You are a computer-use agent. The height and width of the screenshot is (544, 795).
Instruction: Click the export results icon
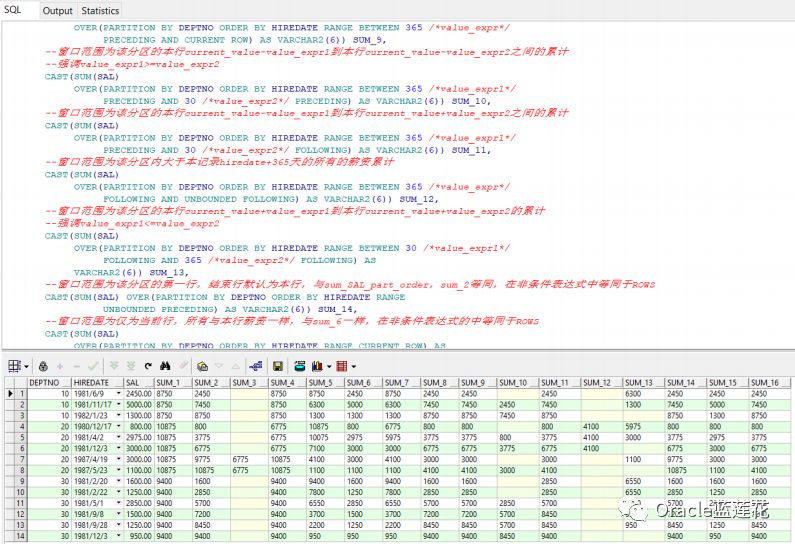tap(300, 366)
